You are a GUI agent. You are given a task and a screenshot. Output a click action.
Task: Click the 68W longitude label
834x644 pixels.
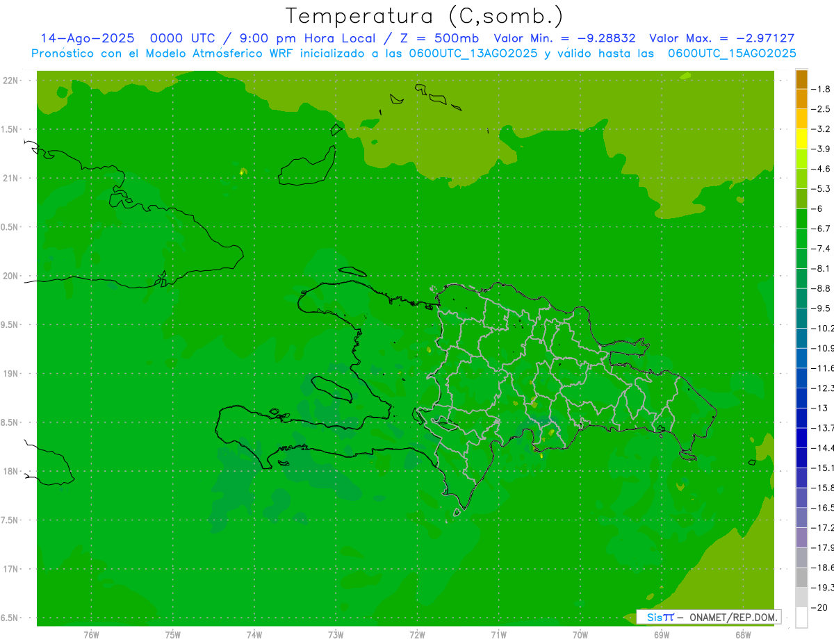pos(743,634)
